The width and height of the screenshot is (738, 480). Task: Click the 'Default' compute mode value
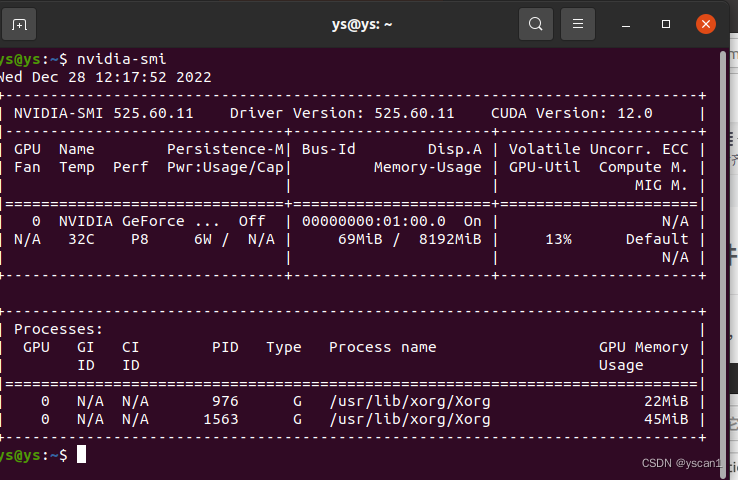click(x=657, y=240)
